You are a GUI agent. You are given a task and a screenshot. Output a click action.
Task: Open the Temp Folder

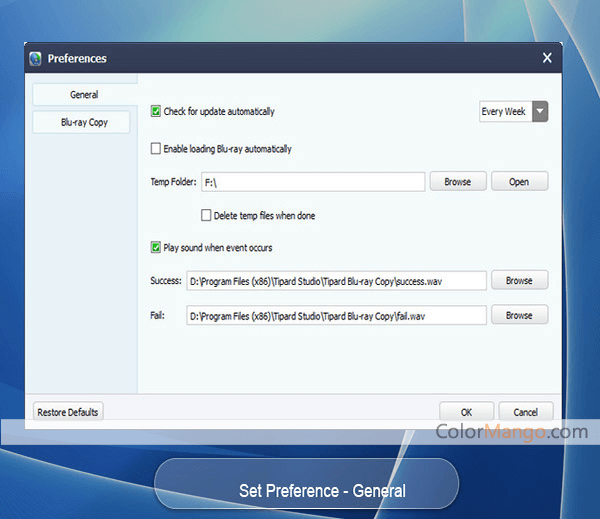tap(519, 182)
